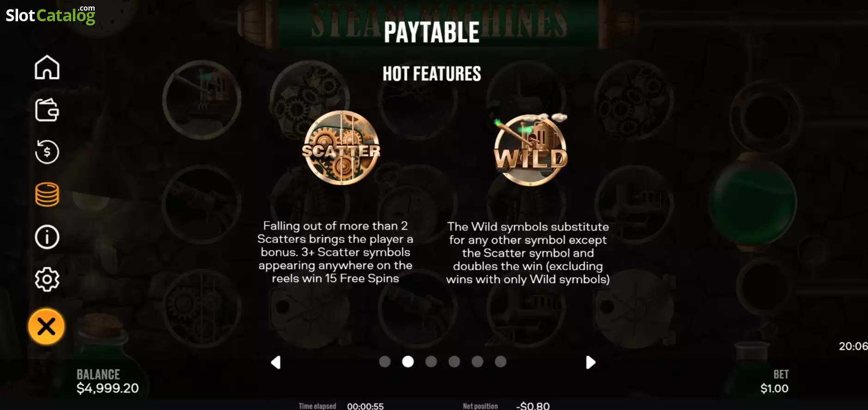The image size is (868, 410).
Task: Click the Bet amount $1.00
Action: pyautogui.click(x=774, y=388)
